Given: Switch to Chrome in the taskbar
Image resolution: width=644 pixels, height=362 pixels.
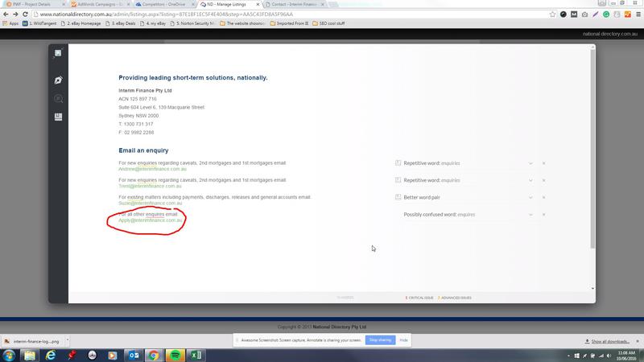Looking at the screenshot, I should [x=154, y=355].
